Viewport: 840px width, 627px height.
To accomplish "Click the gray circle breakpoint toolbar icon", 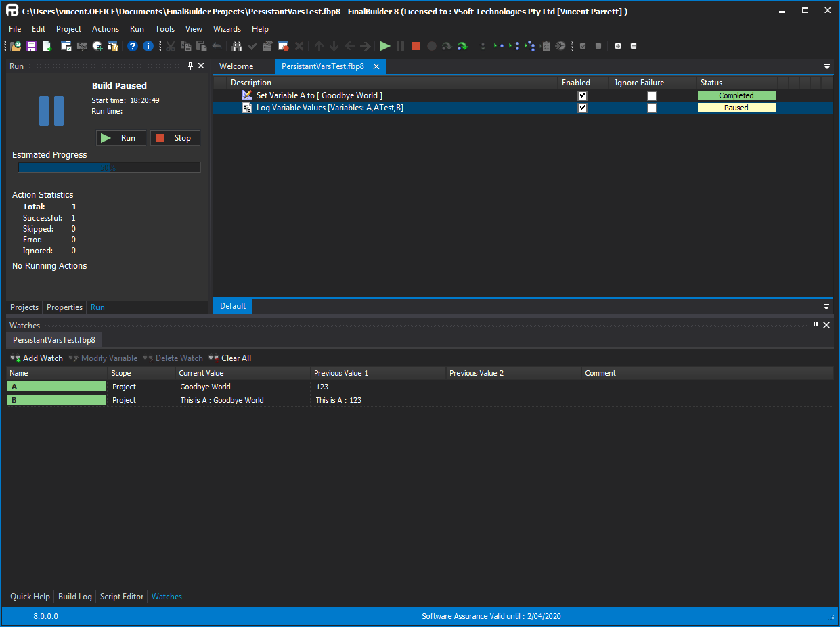I will tap(432, 46).
